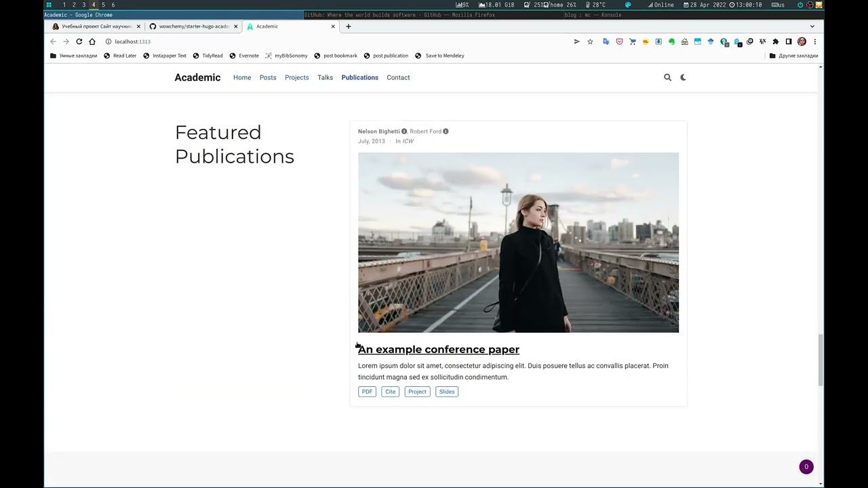Go to the Projects nav item
The image size is (868, 488).
coord(296,77)
